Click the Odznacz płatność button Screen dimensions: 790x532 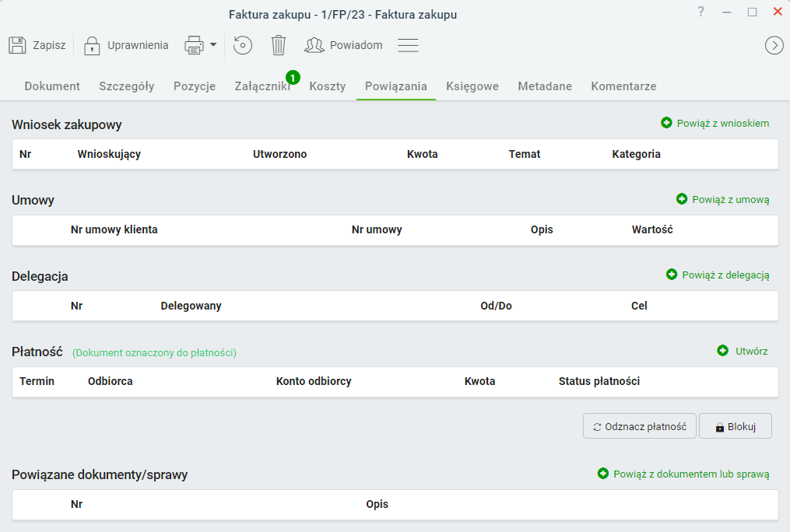tap(640, 426)
